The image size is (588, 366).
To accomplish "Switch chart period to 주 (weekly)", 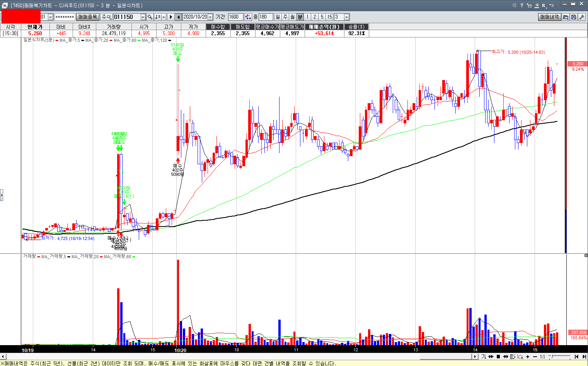I will [x=285, y=17].
